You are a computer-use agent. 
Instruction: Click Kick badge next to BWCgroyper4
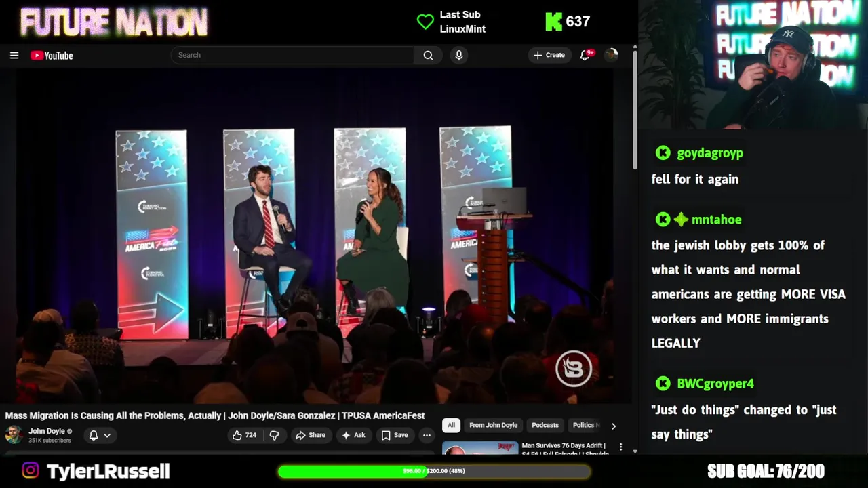click(663, 384)
